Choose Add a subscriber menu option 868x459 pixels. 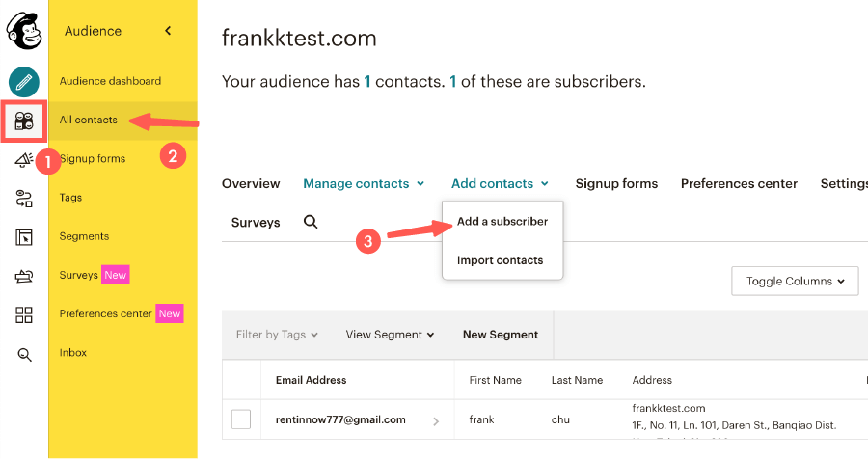(x=502, y=222)
